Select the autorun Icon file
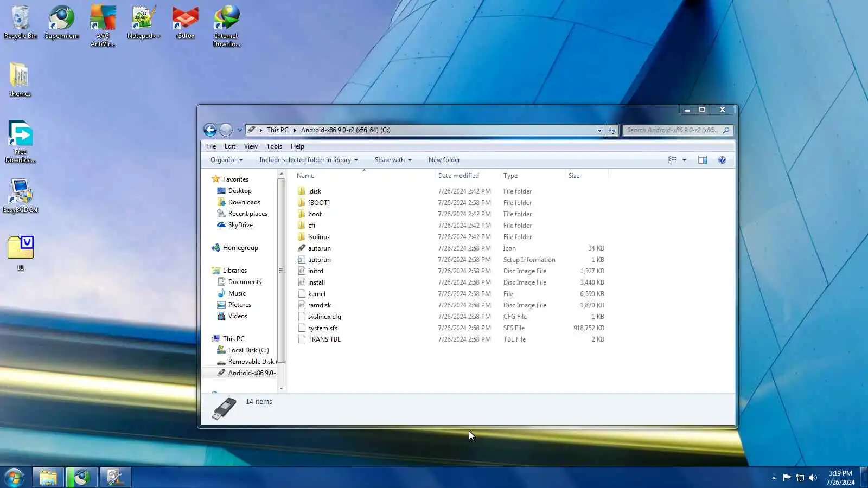 320,248
